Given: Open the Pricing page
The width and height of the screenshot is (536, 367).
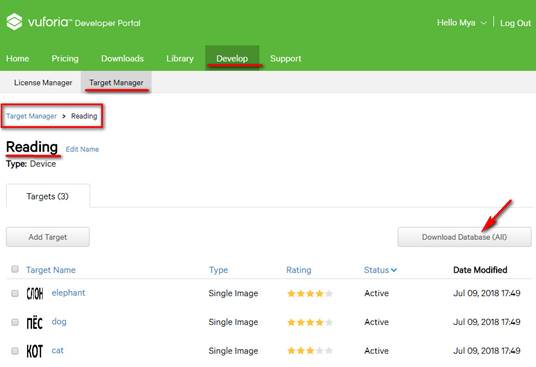Looking at the screenshot, I should coord(65,58).
